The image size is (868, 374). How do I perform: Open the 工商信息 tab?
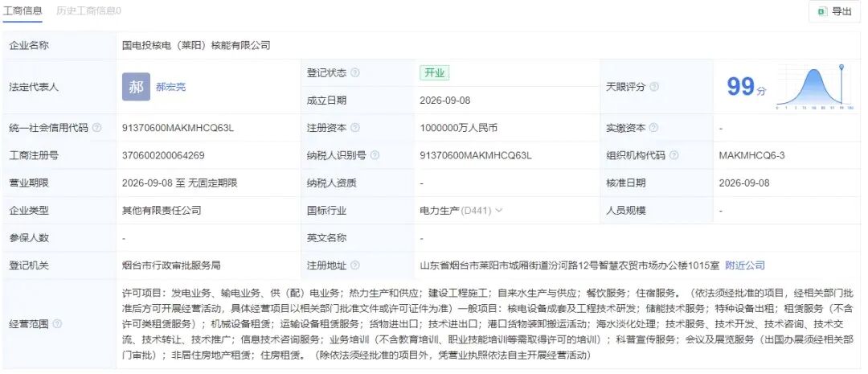(23, 10)
